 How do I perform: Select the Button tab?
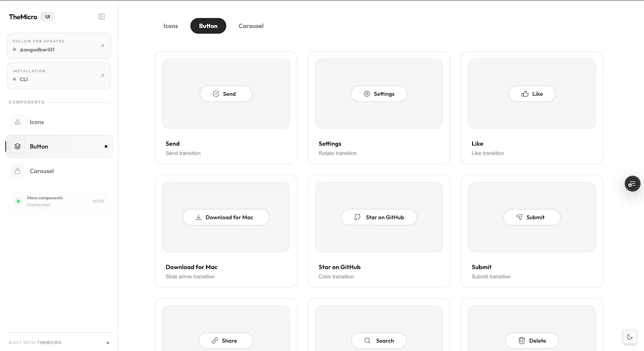point(208,26)
